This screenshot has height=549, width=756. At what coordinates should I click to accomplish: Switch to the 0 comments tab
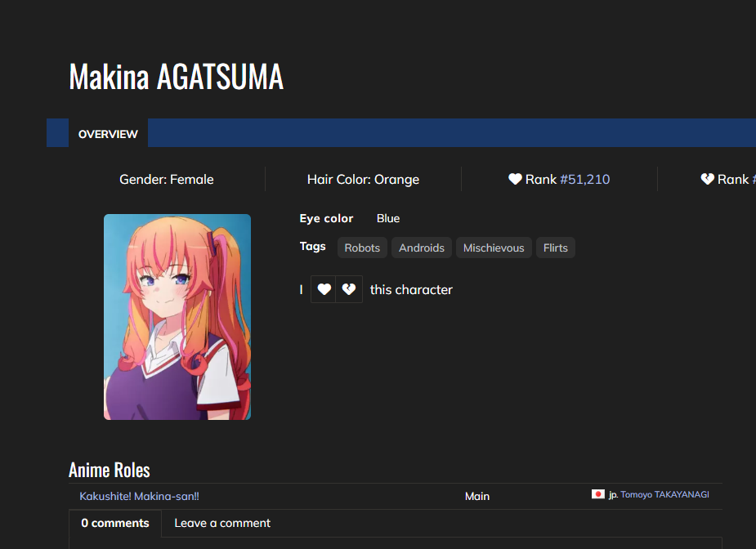pos(115,523)
